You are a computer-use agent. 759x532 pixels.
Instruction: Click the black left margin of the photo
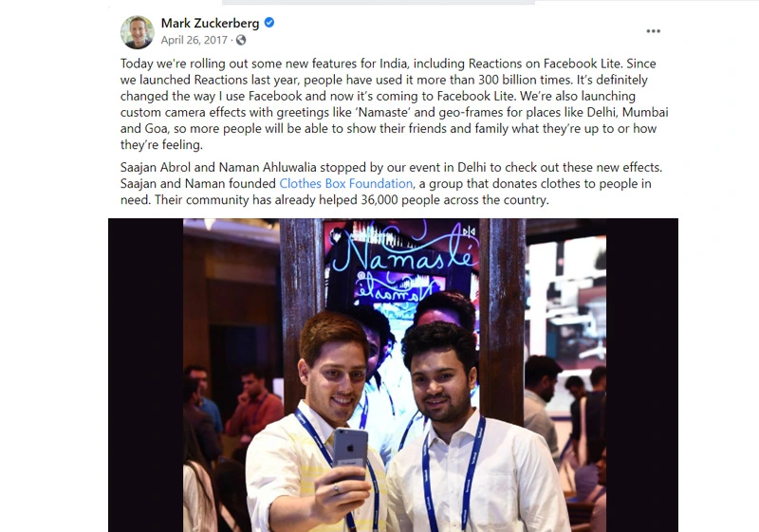(x=145, y=375)
